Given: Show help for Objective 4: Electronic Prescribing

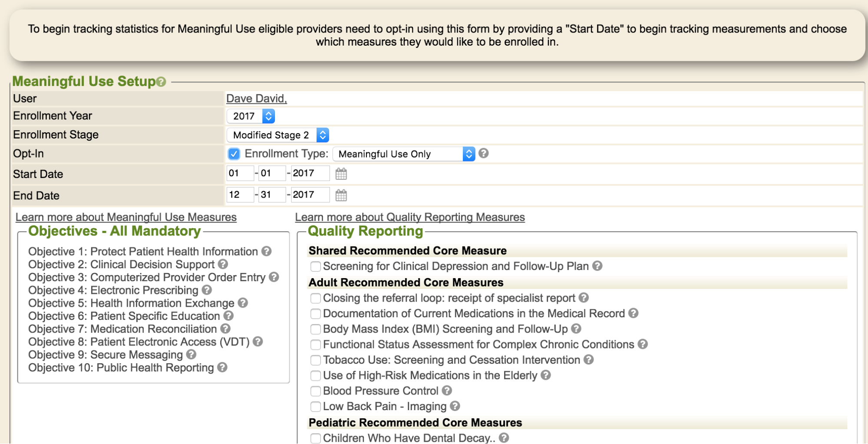Looking at the screenshot, I should pyautogui.click(x=207, y=289).
